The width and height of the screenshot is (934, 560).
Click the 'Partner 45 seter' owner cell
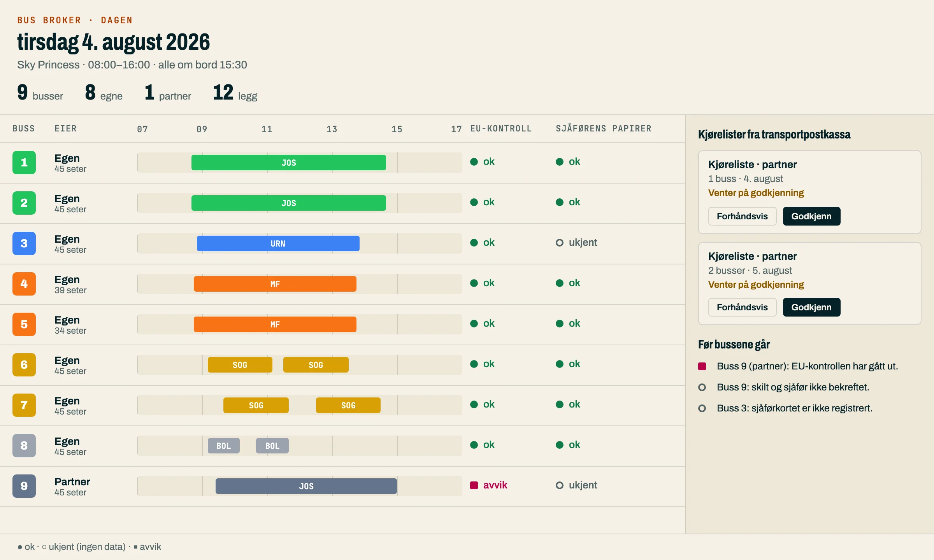pyautogui.click(x=72, y=486)
